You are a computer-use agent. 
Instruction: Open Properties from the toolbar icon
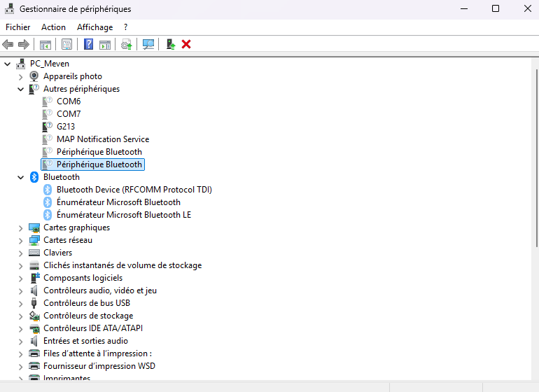66,44
